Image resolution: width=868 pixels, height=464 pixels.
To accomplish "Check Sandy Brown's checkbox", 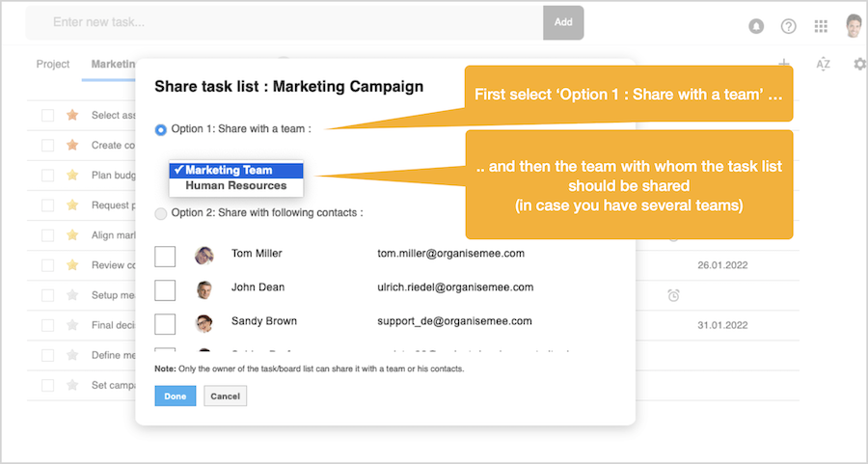I will pyautogui.click(x=165, y=322).
